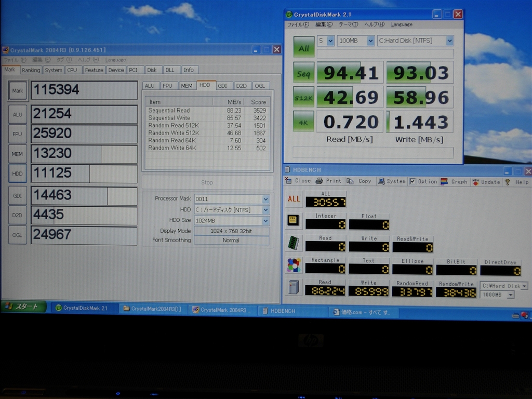Open the 100MB test size dropdown
Viewport: 532px width, 399px height.
[x=370, y=41]
